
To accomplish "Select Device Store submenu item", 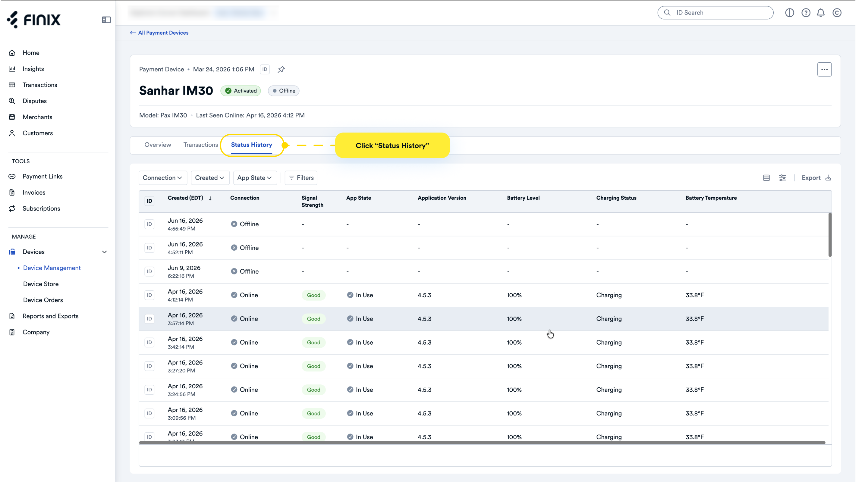I will (x=41, y=284).
